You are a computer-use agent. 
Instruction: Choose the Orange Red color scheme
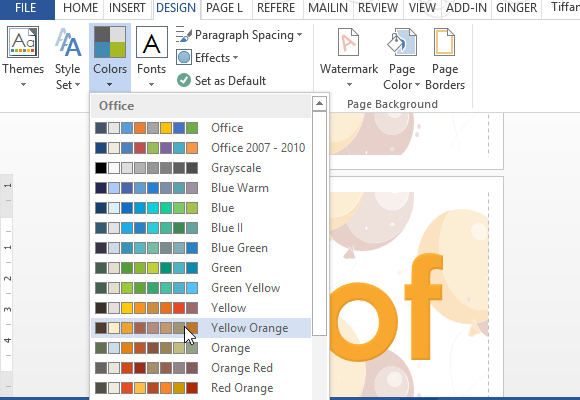201,368
